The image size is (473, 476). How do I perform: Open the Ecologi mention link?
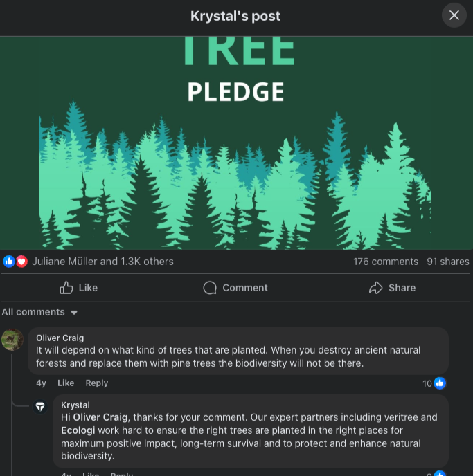(x=78, y=430)
